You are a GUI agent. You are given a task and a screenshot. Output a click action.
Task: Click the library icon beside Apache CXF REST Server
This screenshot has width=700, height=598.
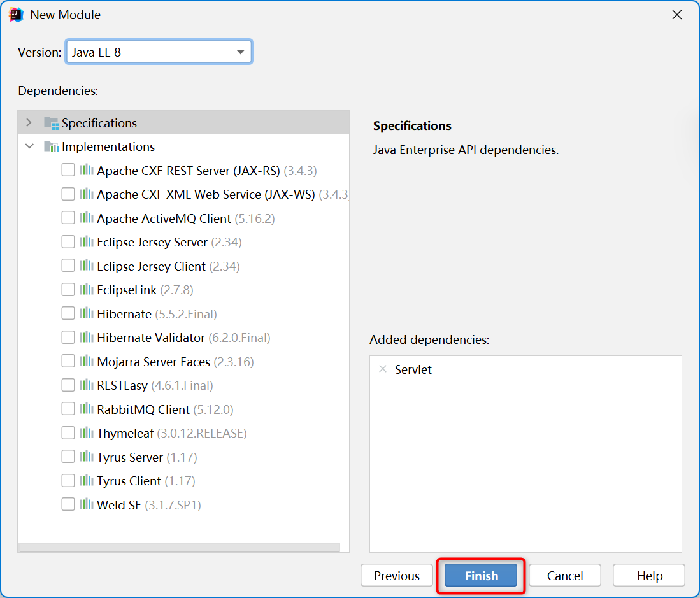coord(87,170)
